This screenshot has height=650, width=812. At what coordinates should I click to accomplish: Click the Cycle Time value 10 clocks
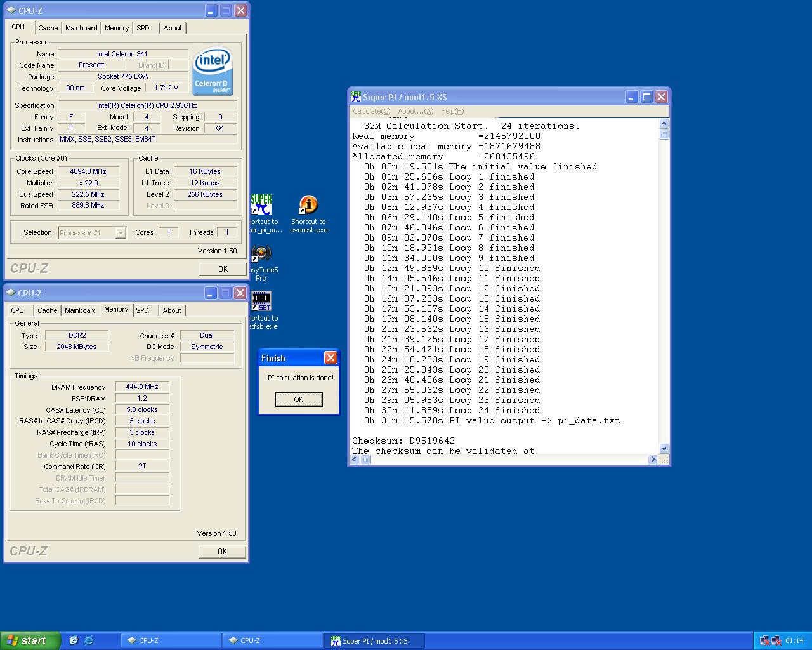[142, 444]
